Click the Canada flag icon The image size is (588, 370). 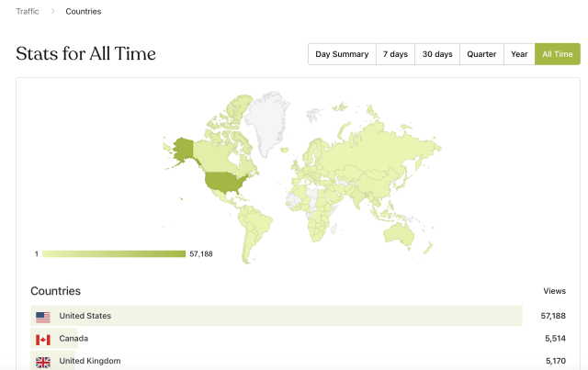click(43, 339)
